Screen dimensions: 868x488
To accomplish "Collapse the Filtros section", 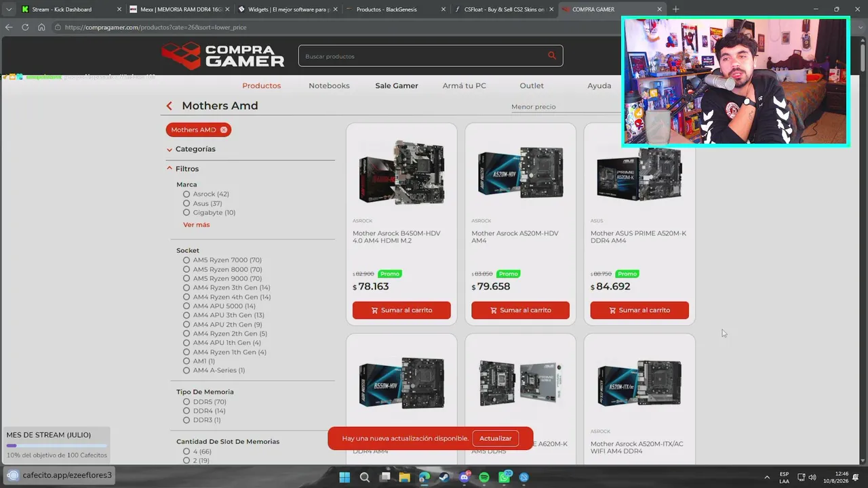I will (x=183, y=169).
